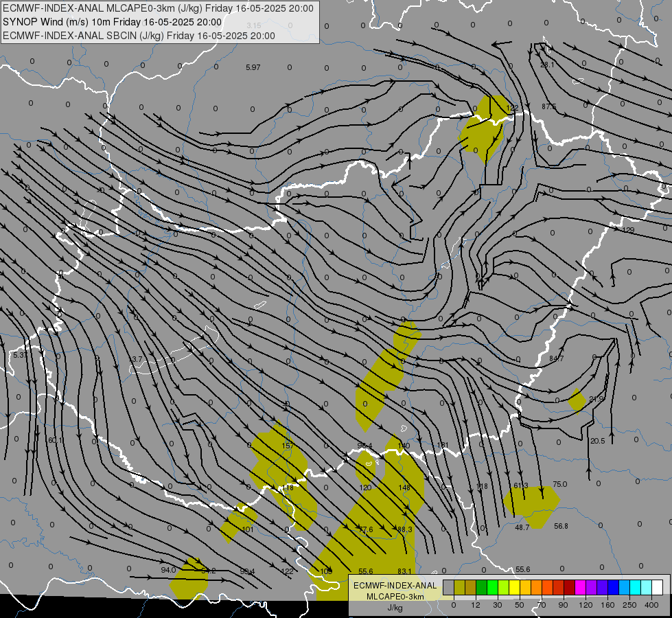Click the '140' map value
Viewport: 672px width, 618px height.
404,446
